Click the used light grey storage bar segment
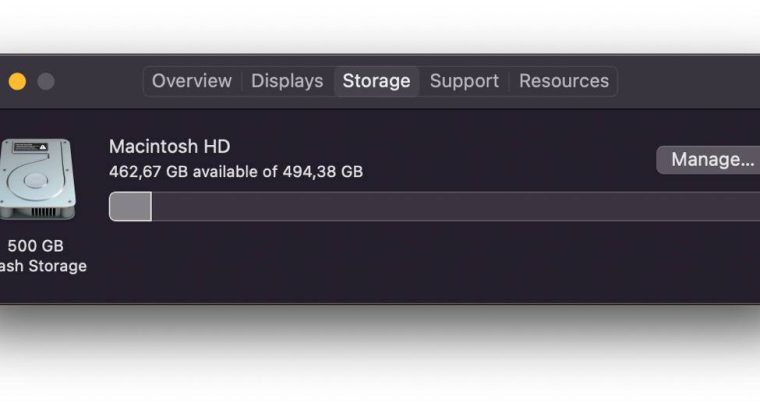The height and width of the screenshot is (410, 760). pyautogui.click(x=130, y=206)
